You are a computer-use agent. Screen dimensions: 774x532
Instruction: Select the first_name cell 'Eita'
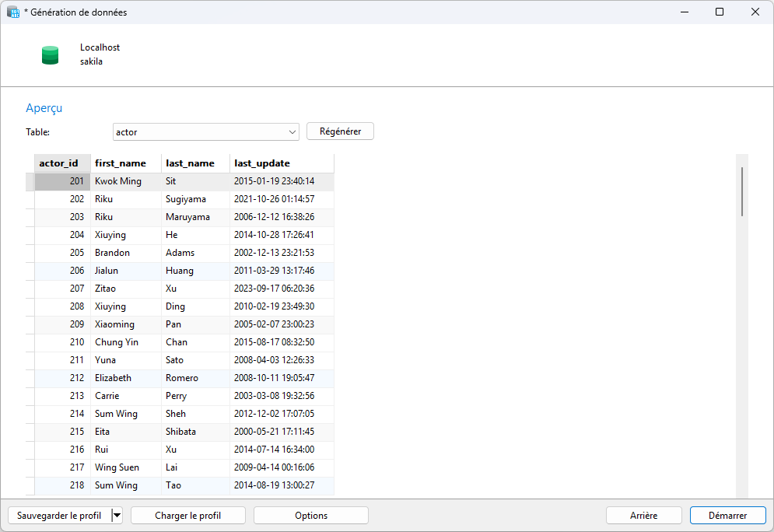pos(126,432)
